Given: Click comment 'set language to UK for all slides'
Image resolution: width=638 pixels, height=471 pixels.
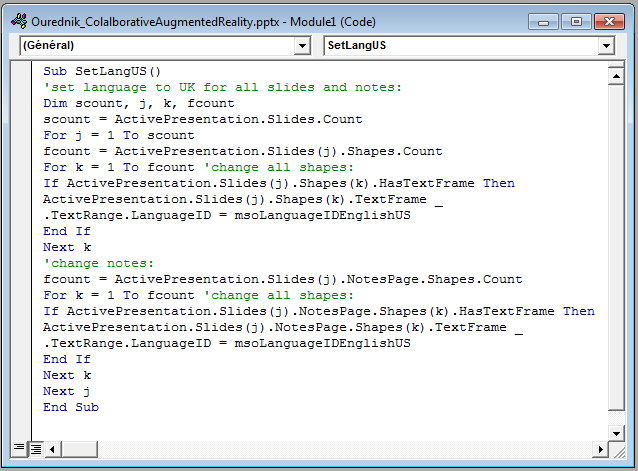Looking at the screenshot, I should point(222,87).
